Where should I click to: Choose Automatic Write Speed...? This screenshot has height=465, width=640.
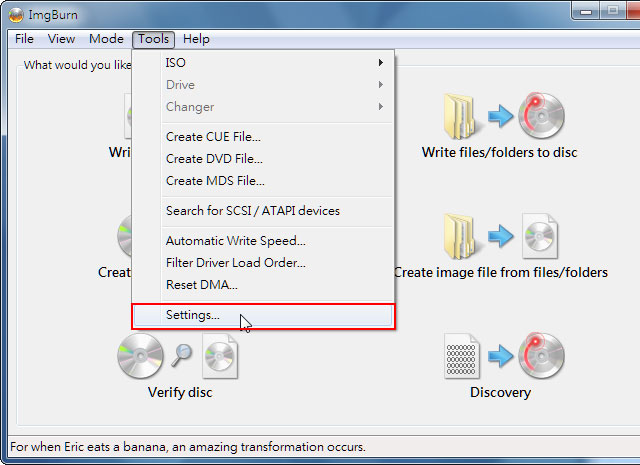tap(263, 241)
